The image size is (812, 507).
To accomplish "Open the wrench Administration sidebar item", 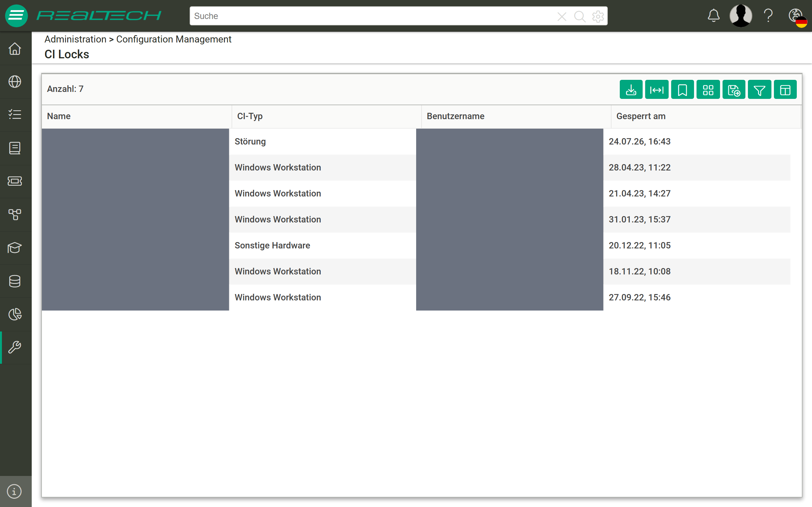I will [x=15, y=347].
